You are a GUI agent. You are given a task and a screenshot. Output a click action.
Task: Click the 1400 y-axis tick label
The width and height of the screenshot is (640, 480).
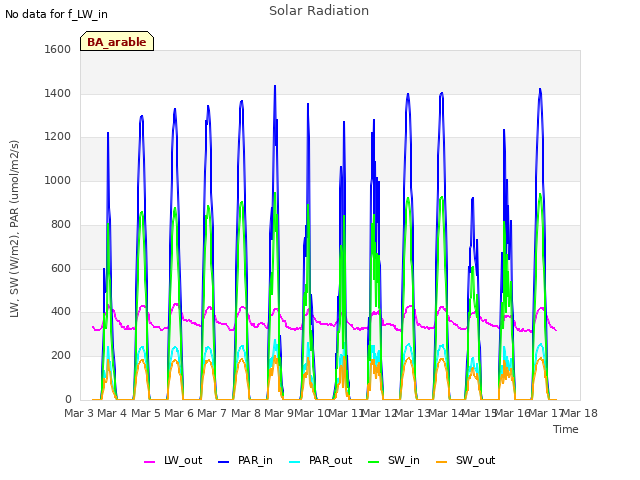tap(58, 93)
